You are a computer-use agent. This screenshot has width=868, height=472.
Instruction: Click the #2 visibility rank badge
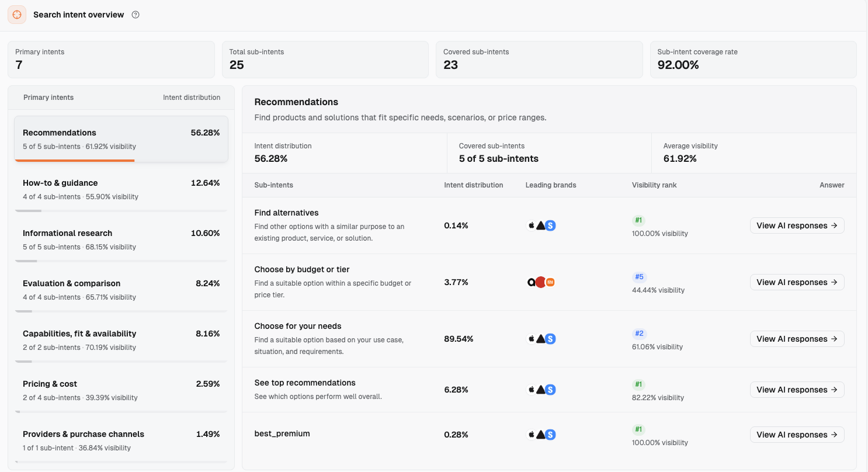tap(639, 334)
